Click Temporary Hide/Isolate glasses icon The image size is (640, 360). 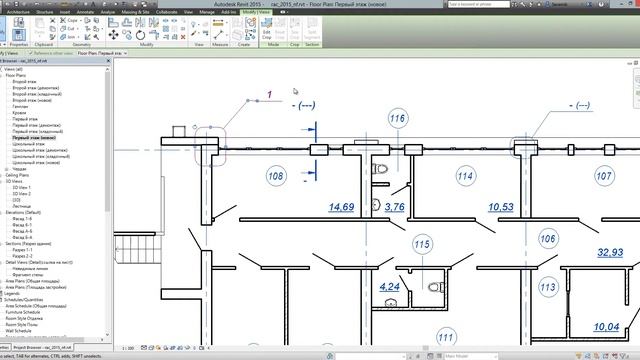(187, 348)
